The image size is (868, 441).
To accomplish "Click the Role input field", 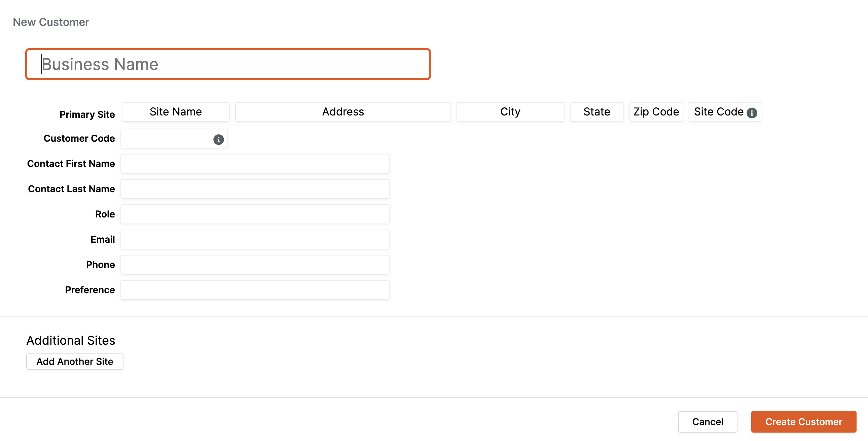I will (255, 214).
